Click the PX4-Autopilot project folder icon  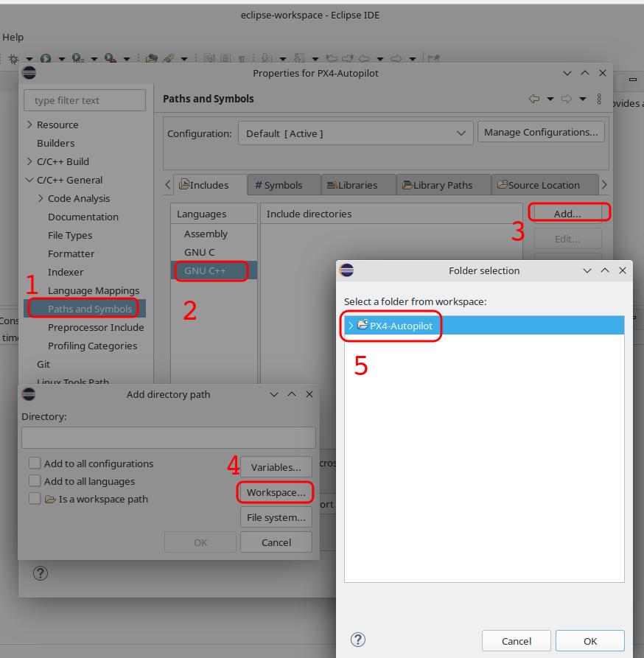(363, 325)
